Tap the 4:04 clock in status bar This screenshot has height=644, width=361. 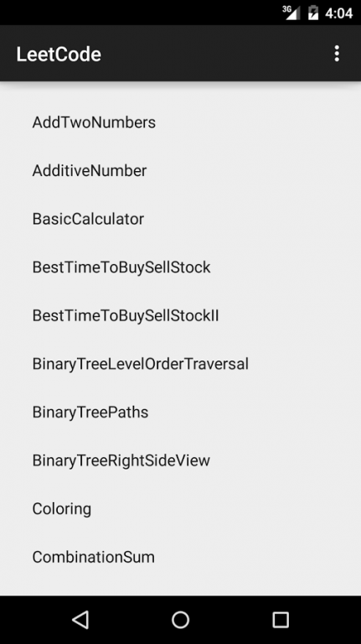[339, 13]
